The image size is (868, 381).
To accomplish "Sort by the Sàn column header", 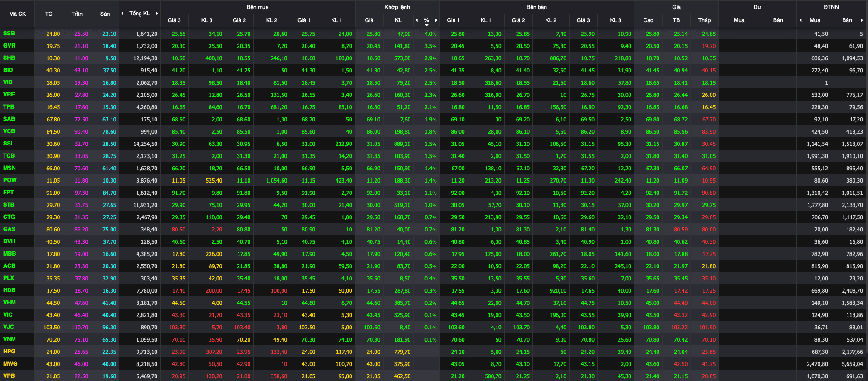I will tap(105, 14).
